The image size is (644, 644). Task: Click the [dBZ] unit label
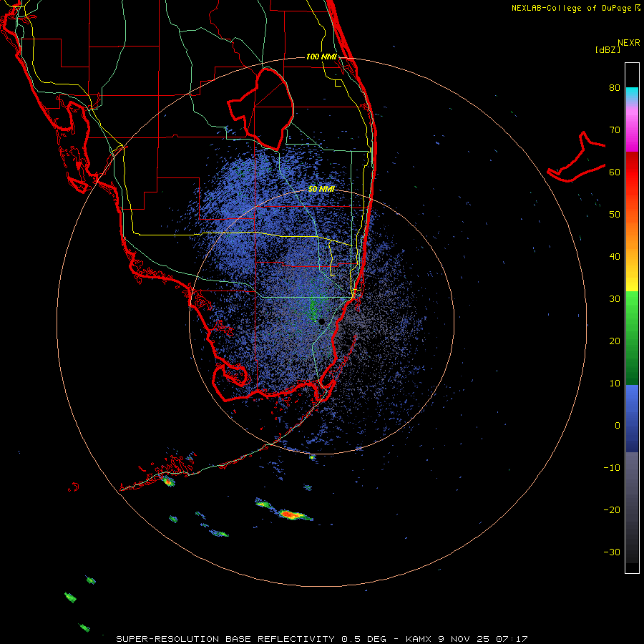[608, 50]
